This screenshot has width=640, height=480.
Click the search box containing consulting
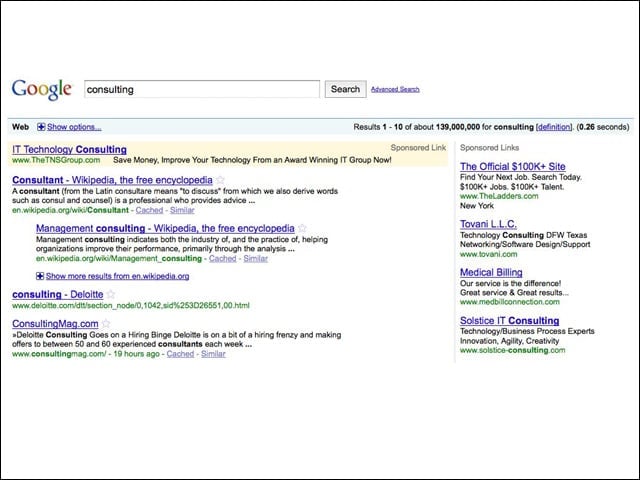[202, 89]
